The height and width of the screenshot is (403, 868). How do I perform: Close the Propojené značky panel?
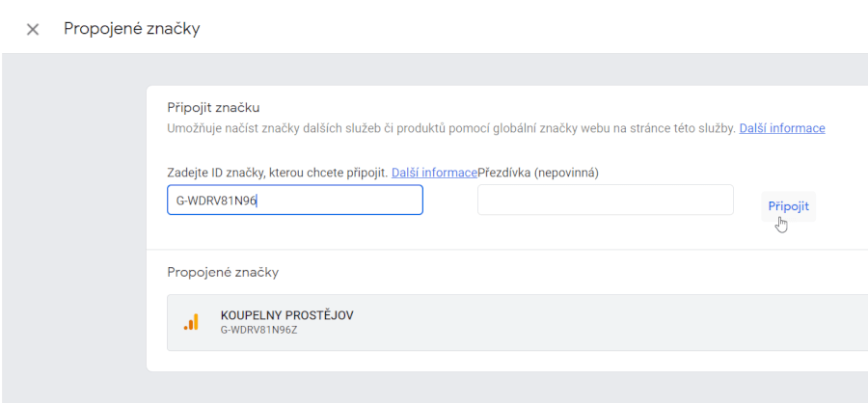tap(33, 29)
